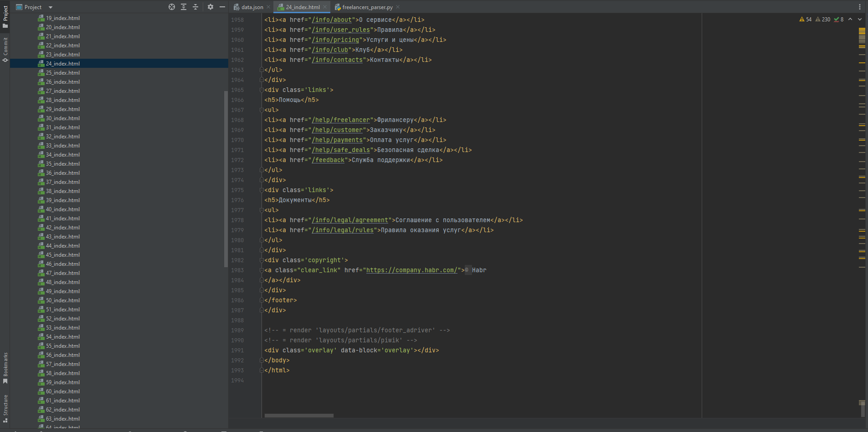Select 63_index.html in project tree
868x432 pixels.
[62, 419]
